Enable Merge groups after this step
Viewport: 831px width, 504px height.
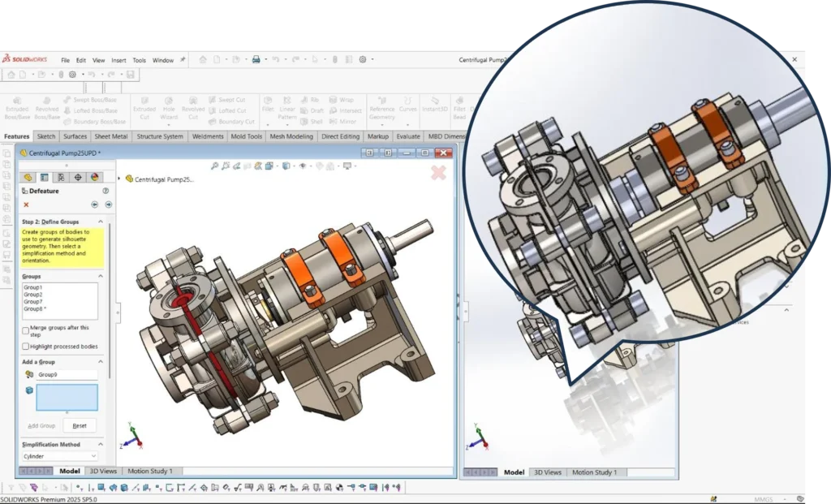pos(25,330)
